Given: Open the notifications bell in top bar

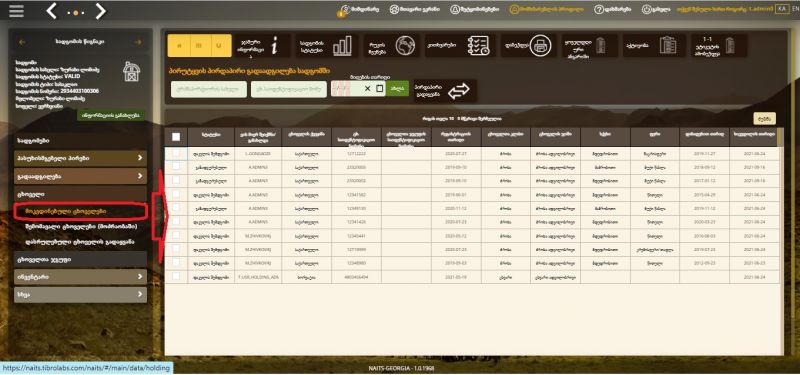Looking at the screenshot, I should [455, 9].
